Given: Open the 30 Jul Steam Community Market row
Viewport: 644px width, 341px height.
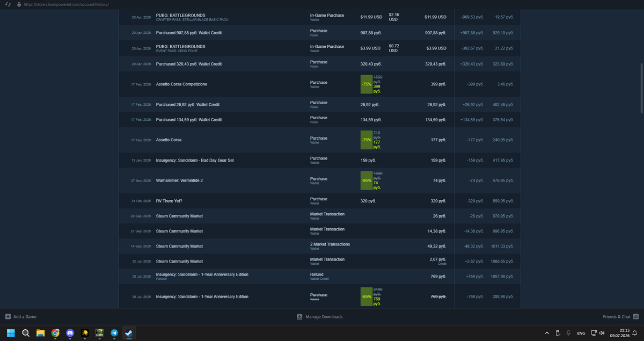Looking at the screenshot, I should pos(320,261).
